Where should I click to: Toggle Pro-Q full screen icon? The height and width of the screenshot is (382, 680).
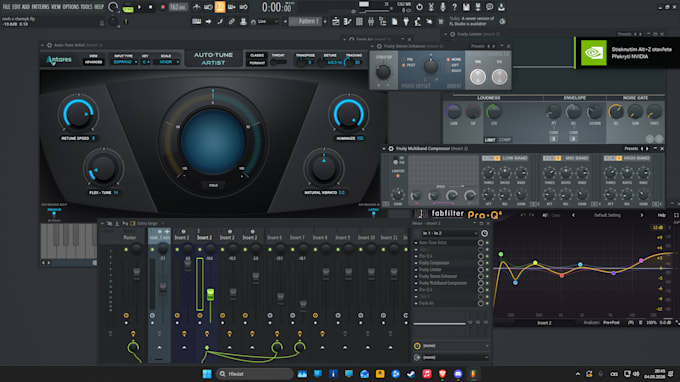click(x=676, y=215)
